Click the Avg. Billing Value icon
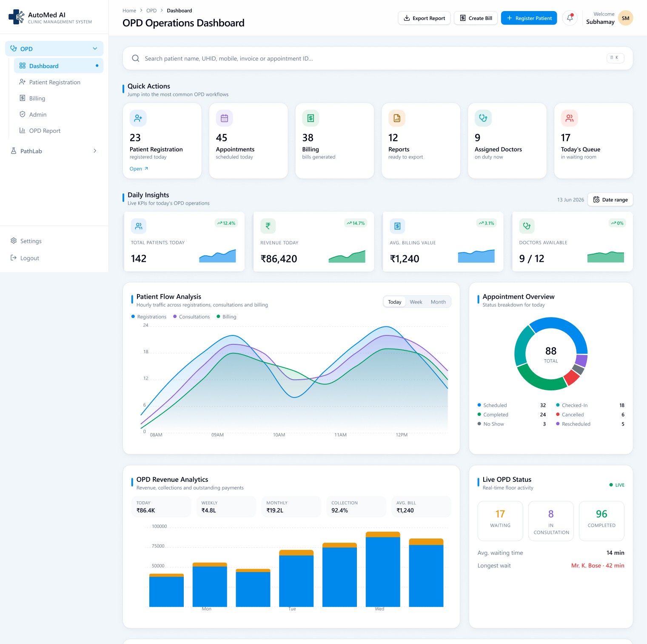Image resolution: width=647 pixels, height=644 pixels. (397, 226)
